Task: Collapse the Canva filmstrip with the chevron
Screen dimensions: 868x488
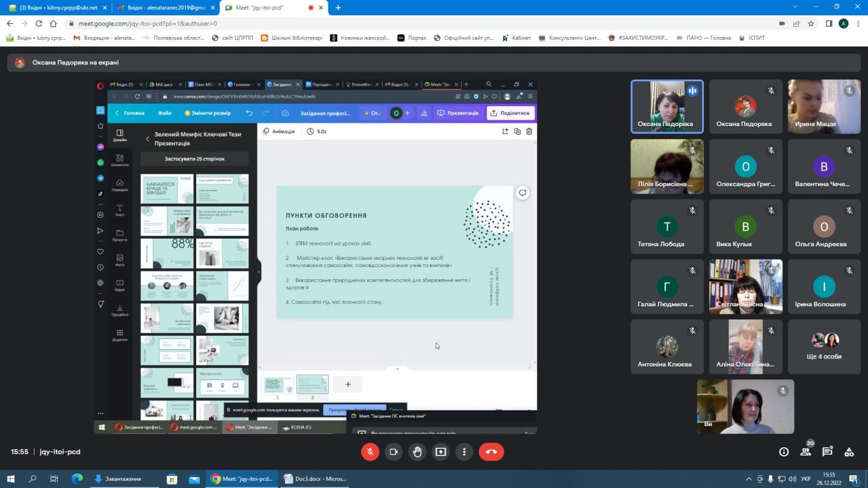Action: (x=397, y=368)
